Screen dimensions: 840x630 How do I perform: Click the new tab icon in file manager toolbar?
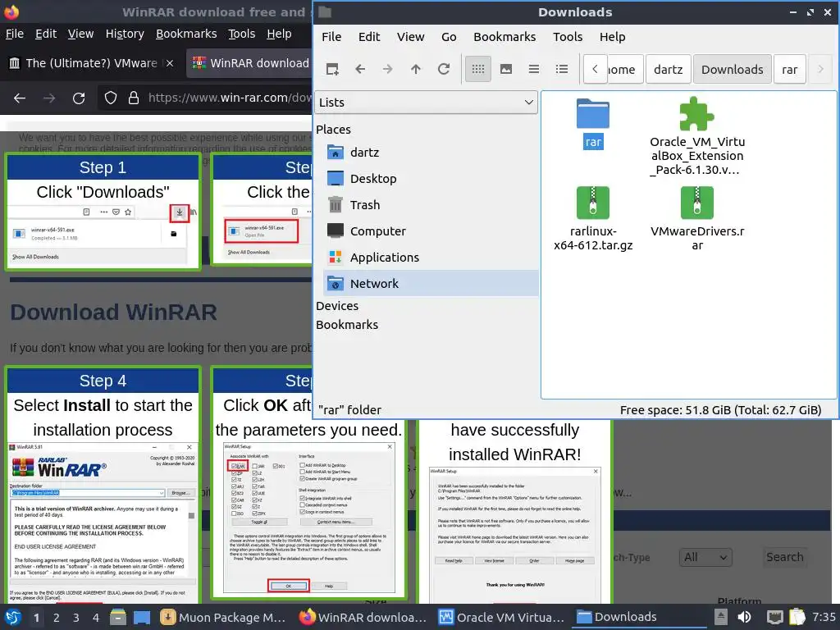[332, 69]
